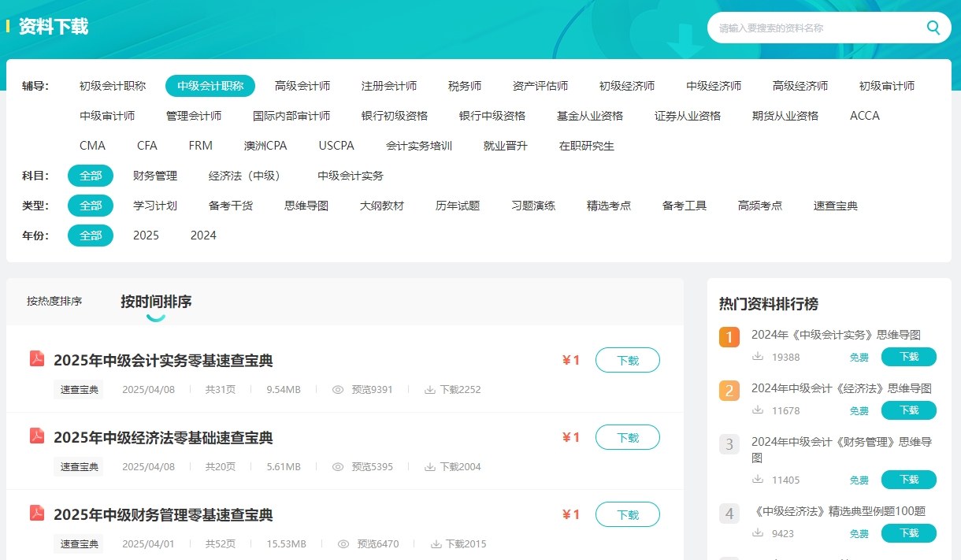The height and width of the screenshot is (560, 961).
Task: Click download count icon next to 下载2004
Action: tap(430, 467)
